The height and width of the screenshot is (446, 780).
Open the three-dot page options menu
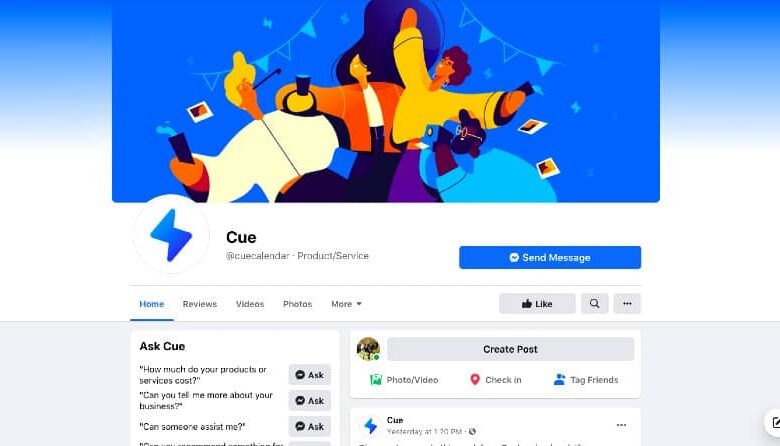coord(627,303)
